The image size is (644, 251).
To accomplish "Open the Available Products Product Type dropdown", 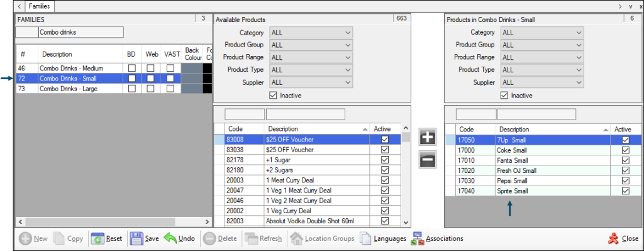I will (x=311, y=70).
